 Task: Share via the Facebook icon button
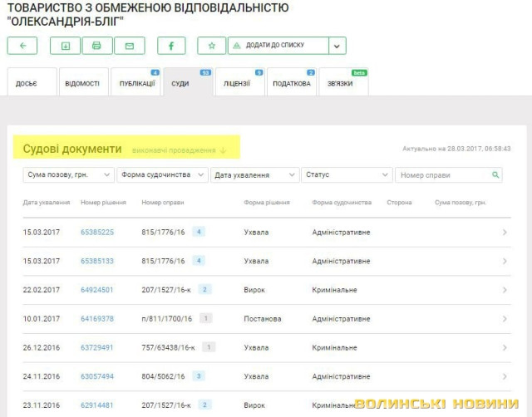coord(171,46)
